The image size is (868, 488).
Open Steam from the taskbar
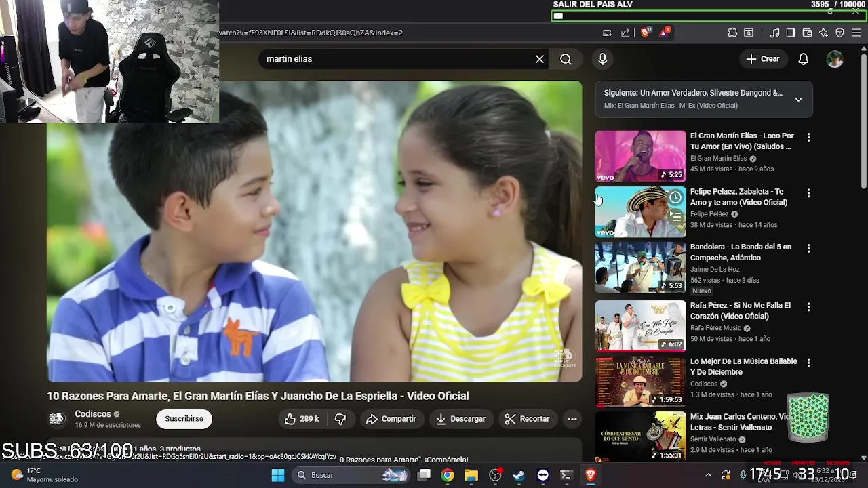[x=519, y=475]
